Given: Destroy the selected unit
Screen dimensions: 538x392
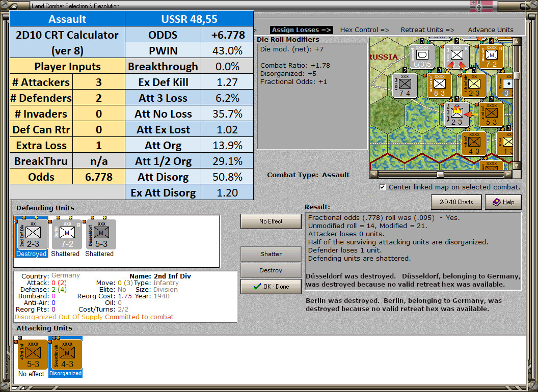Looking at the screenshot, I should click(271, 270).
